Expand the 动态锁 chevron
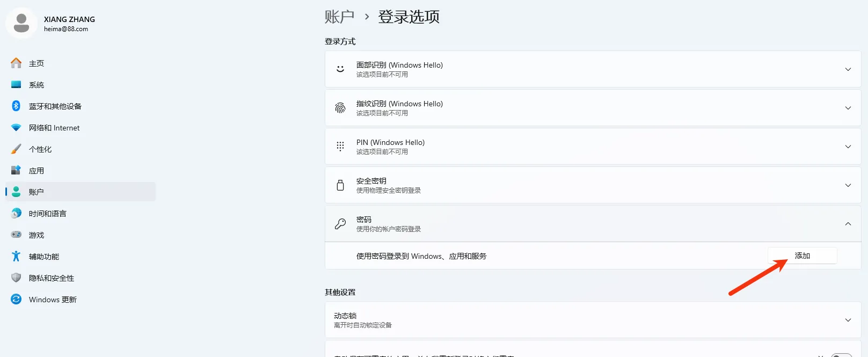 (848, 320)
